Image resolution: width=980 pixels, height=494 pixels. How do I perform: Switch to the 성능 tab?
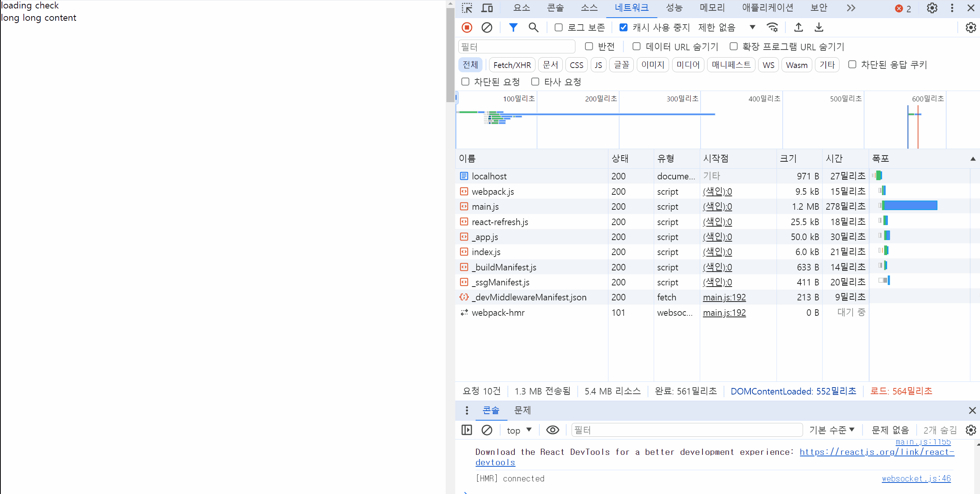[x=674, y=8]
